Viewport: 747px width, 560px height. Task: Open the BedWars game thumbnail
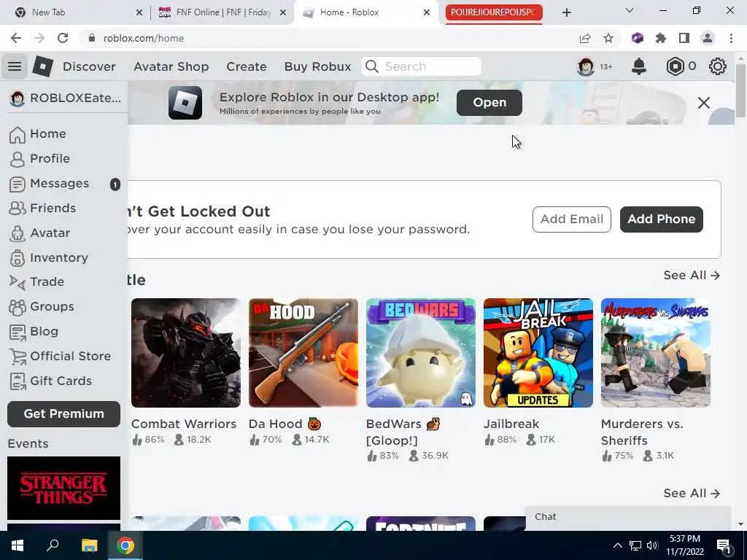(421, 353)
